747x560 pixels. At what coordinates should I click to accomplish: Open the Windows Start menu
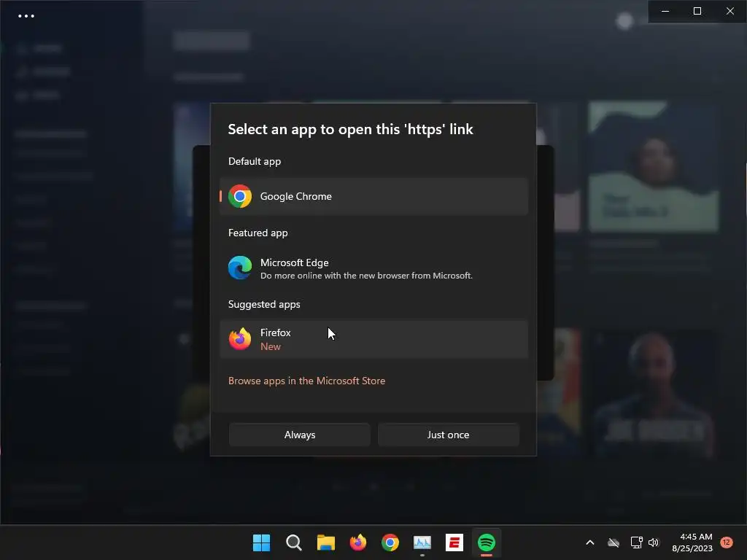pyautogui.click(x=262, y=542)
